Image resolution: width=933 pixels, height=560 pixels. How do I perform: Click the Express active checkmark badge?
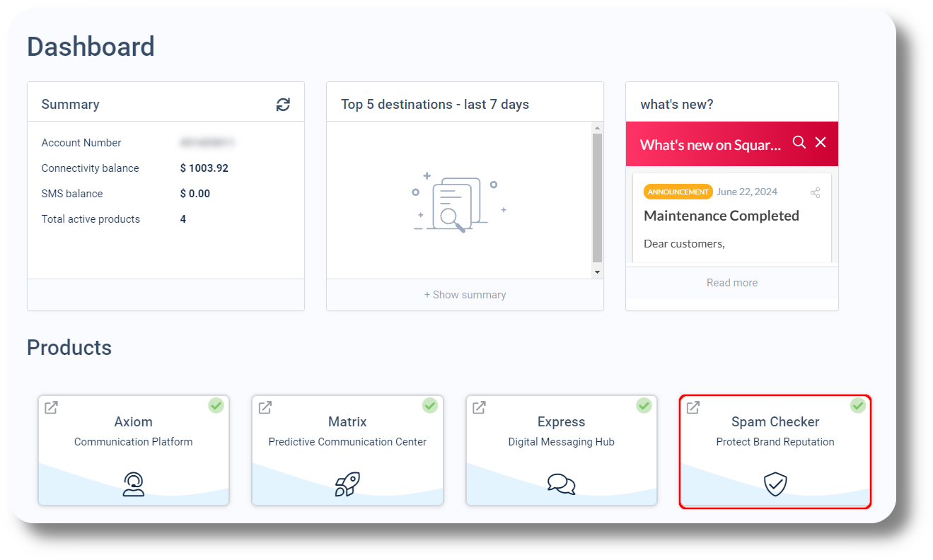[x=644, y=405]
